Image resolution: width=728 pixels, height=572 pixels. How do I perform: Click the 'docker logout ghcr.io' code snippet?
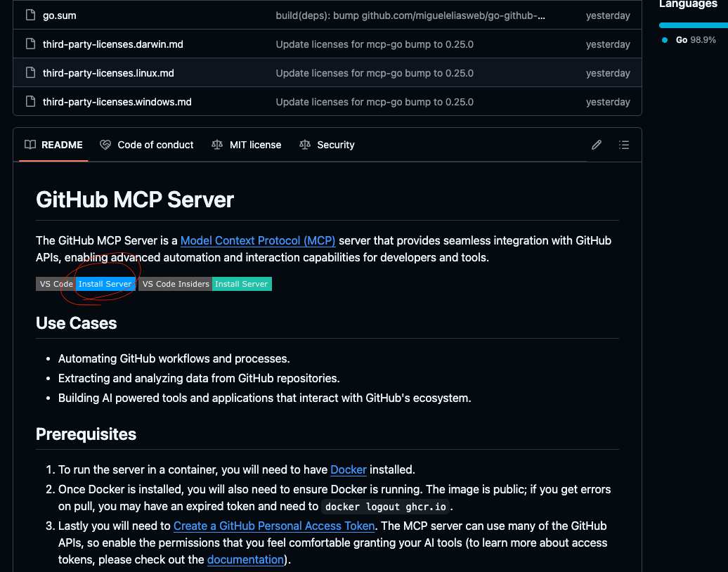click(385, 507)
